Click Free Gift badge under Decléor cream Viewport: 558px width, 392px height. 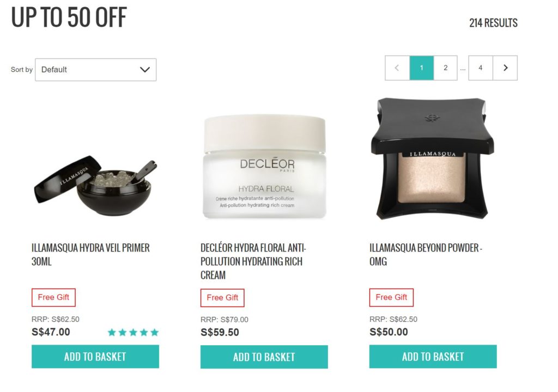point(222,298)
